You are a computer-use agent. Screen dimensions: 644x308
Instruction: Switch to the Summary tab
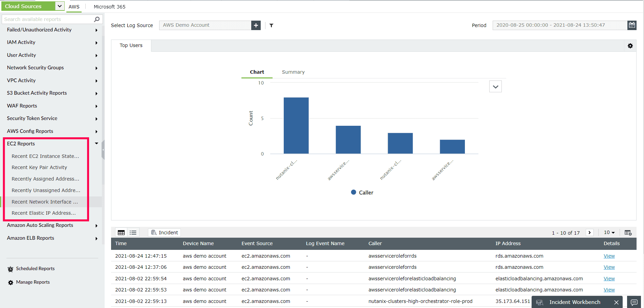click(293, 72)
